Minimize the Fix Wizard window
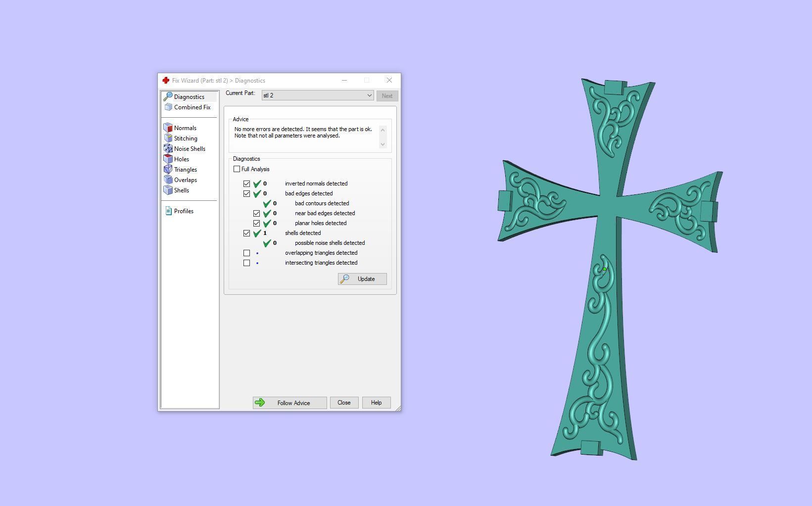This screenshot has height=506, width=812. click(344, 80)
